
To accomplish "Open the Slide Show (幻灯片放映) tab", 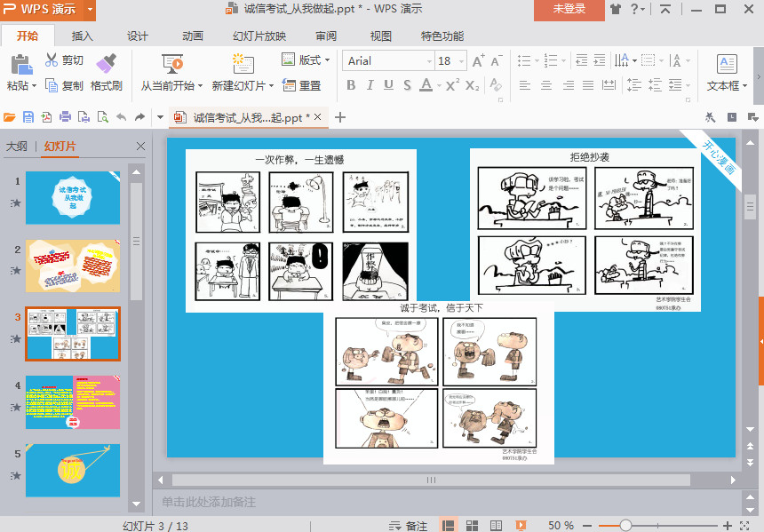I will click(259, 36).
